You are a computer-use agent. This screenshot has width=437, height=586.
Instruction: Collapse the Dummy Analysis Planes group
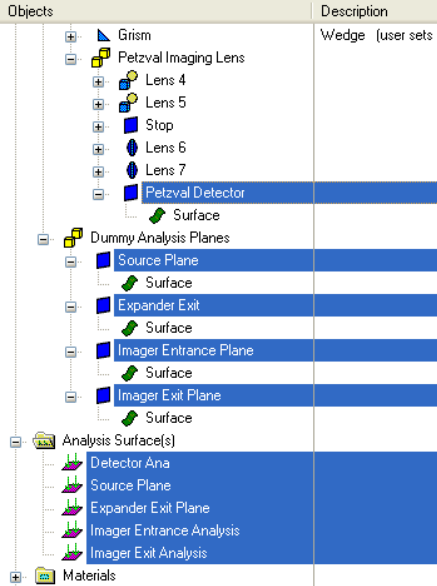(x=43, y=239)
